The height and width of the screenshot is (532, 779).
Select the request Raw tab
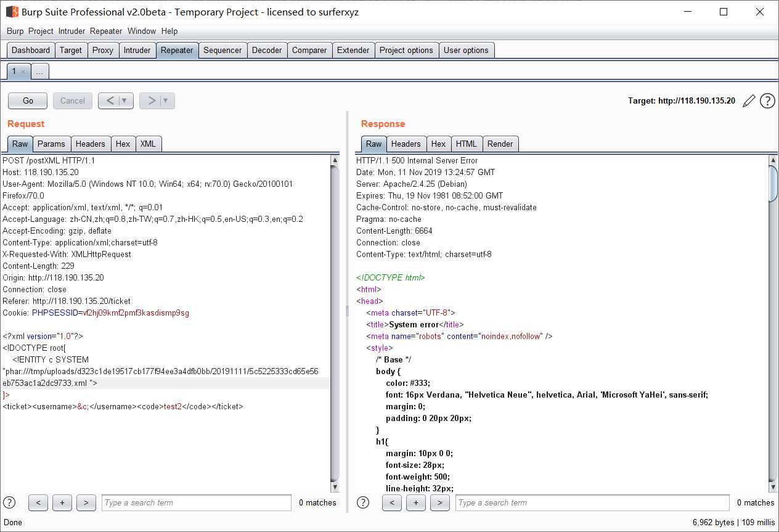(x=20, y=144)
